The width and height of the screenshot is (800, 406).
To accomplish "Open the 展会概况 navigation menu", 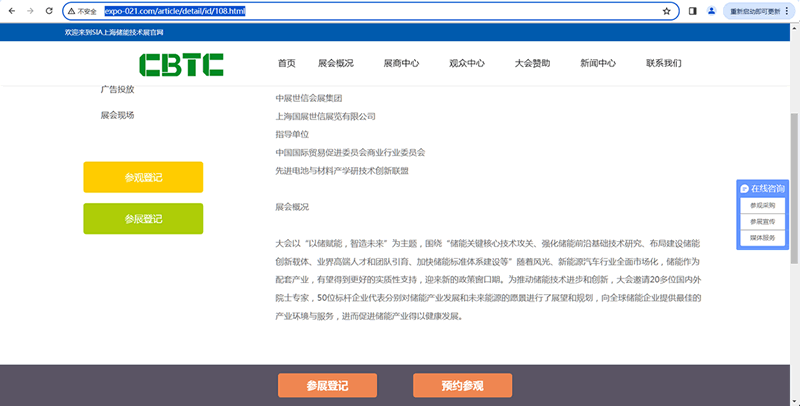I will 335,64.
